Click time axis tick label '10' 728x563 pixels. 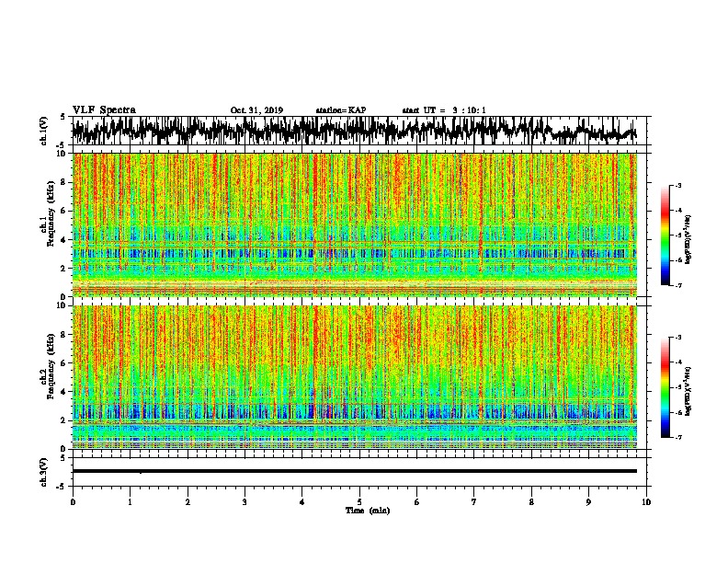click(646, 502)
